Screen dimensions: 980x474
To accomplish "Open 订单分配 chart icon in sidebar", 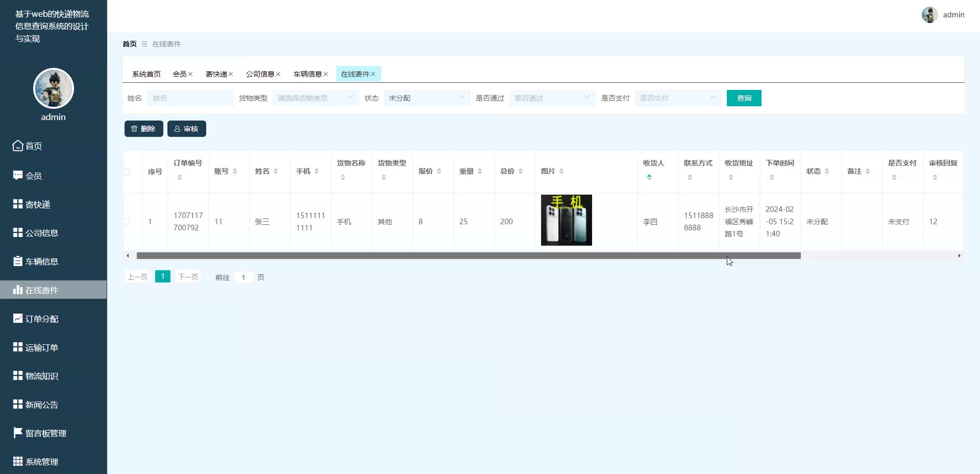I will pyautogui.click(x=18, y=318).
